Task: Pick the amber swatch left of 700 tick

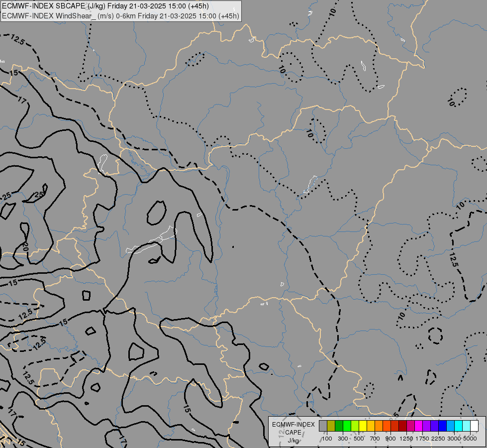Action: (371, 426)
